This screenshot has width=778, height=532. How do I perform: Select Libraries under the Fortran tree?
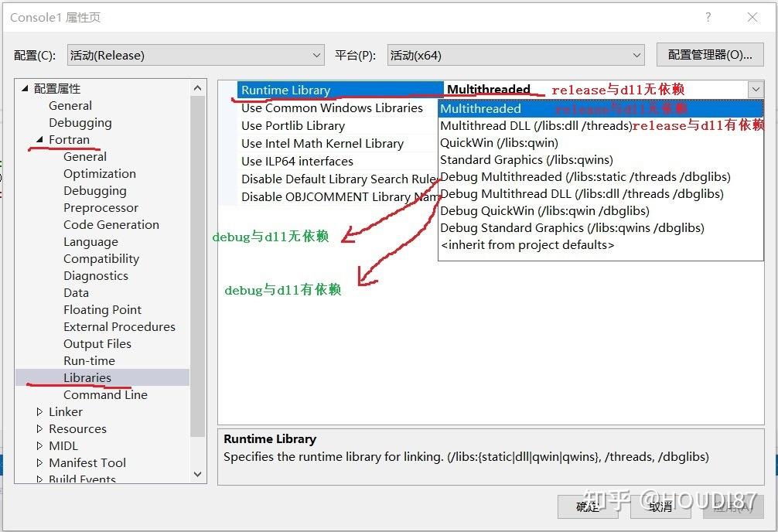[x=87, y=377]
